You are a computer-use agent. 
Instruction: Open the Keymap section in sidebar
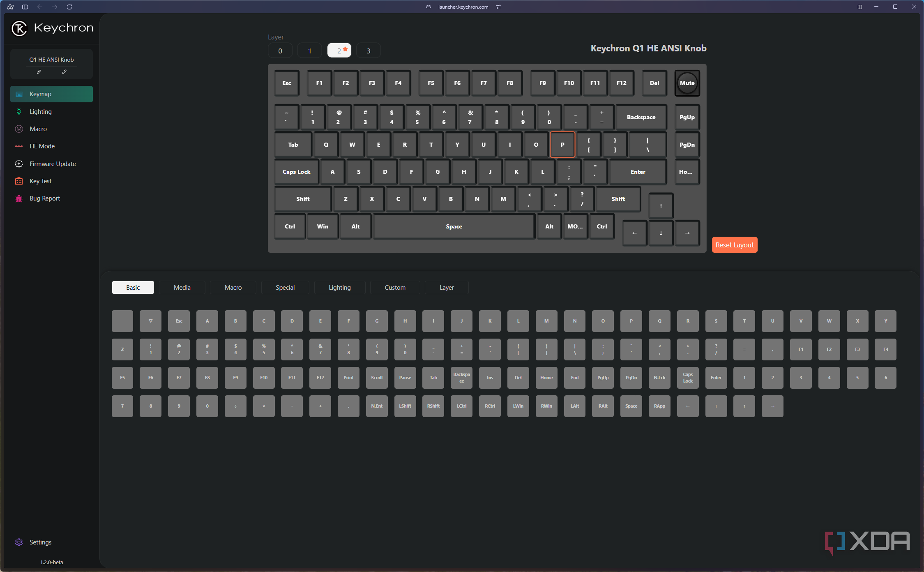coord(51,94)
